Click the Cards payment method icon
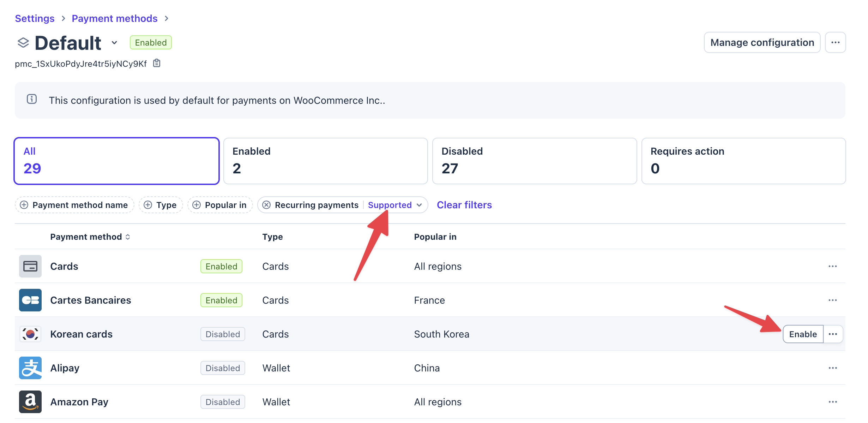Viewport: 868px width, 423px height. click(30, 266)
